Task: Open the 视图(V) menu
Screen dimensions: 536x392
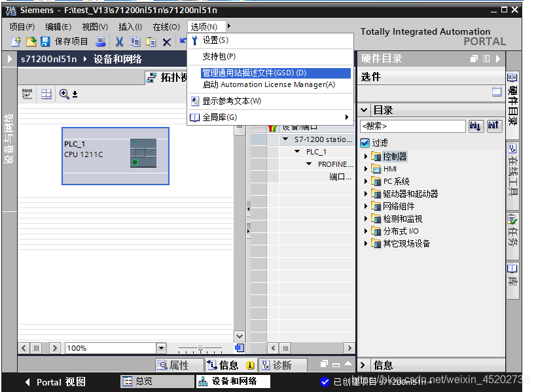Action: pos(95,27)
